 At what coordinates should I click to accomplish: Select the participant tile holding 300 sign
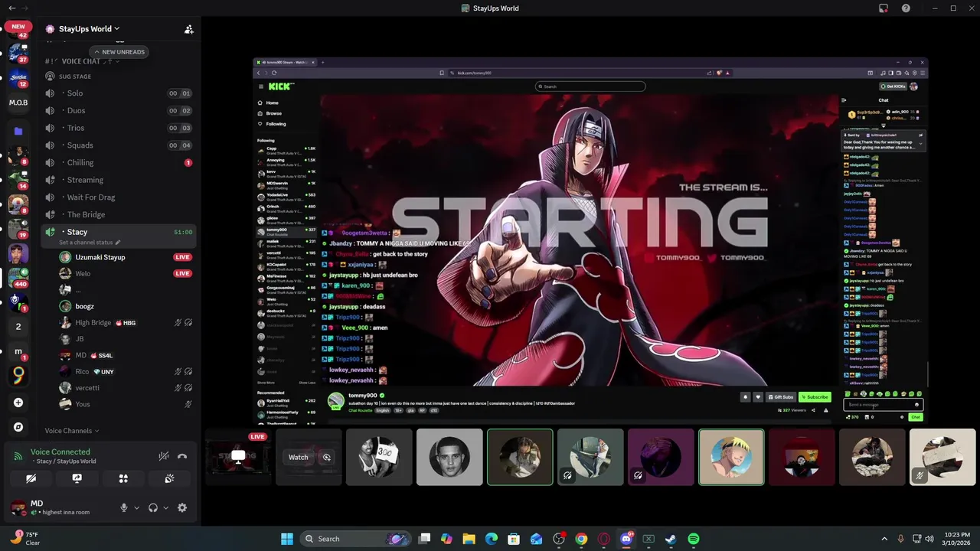click(379, 458)
